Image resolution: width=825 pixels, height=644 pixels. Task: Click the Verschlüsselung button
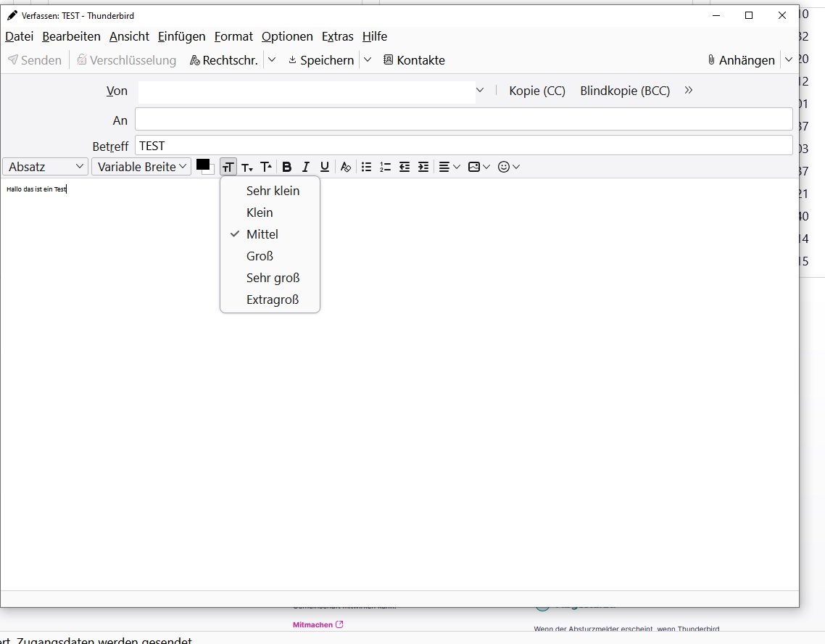pos(126,60)
